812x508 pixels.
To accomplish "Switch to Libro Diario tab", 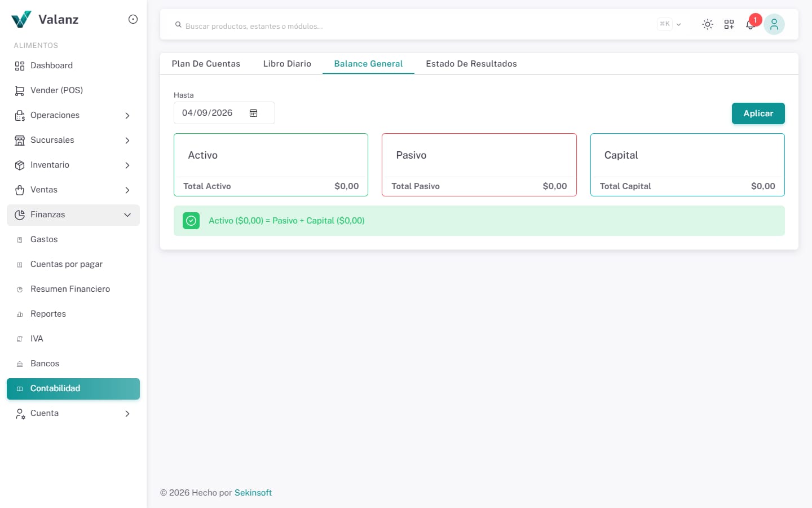I will 287,64.
